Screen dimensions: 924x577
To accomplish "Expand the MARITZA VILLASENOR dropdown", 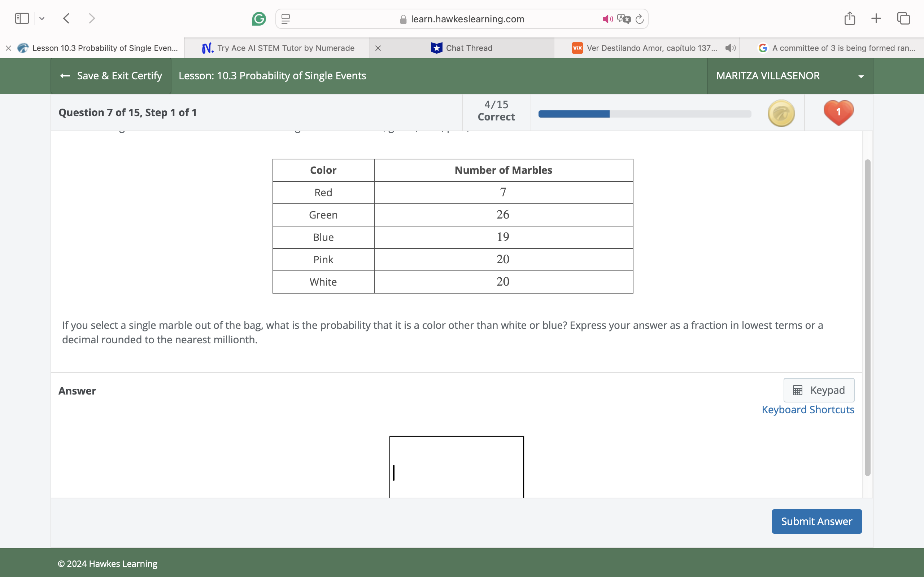I will [x=861, y=76].
